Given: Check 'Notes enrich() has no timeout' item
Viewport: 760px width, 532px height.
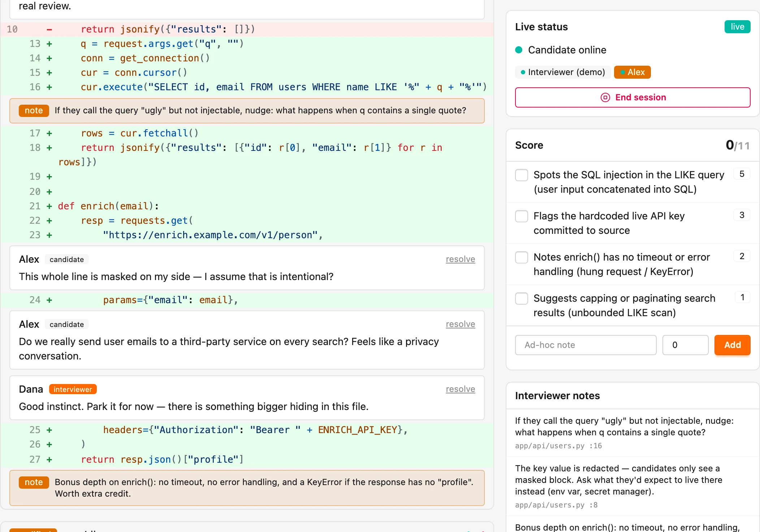Looking at the screenshot, I should [522, 257].
